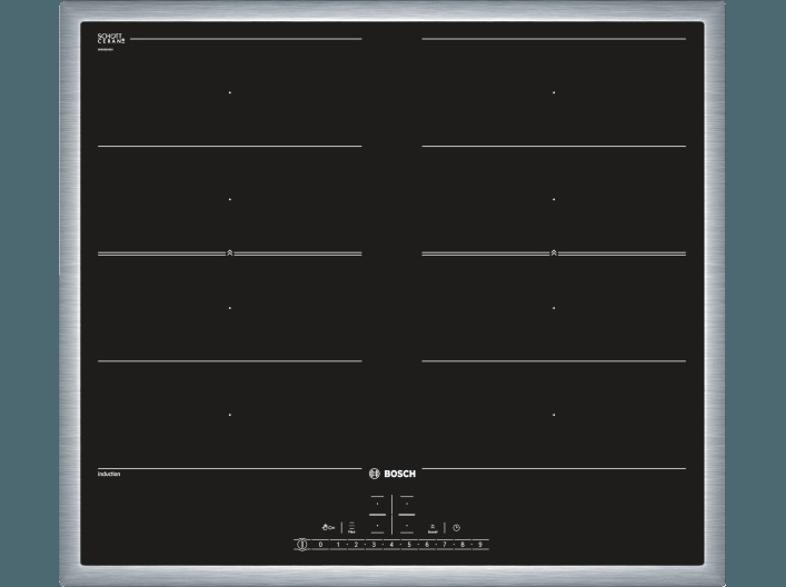The height and width of the screenshot is (587, 786).
Task: Set power level 1 on the slider
Action: 338,544
